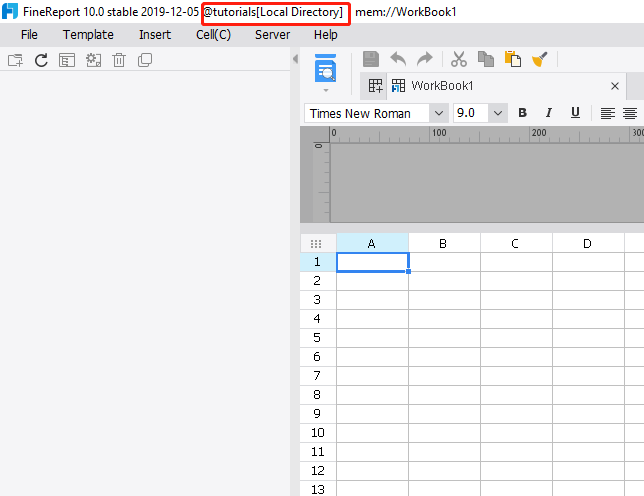644x496 pixels.
Task: Select row 1 header
Action: [x=318, y=262]
